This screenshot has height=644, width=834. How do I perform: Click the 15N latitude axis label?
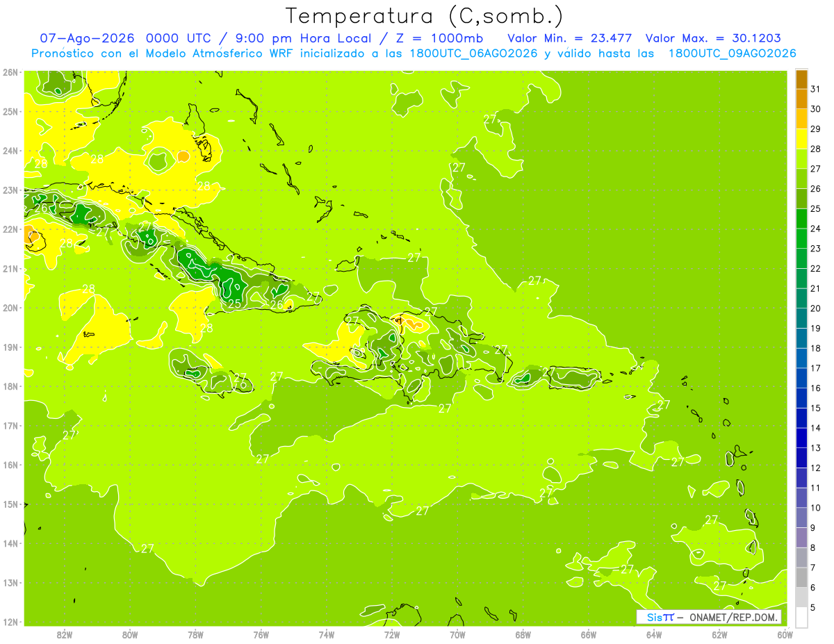tap(10, 504)
